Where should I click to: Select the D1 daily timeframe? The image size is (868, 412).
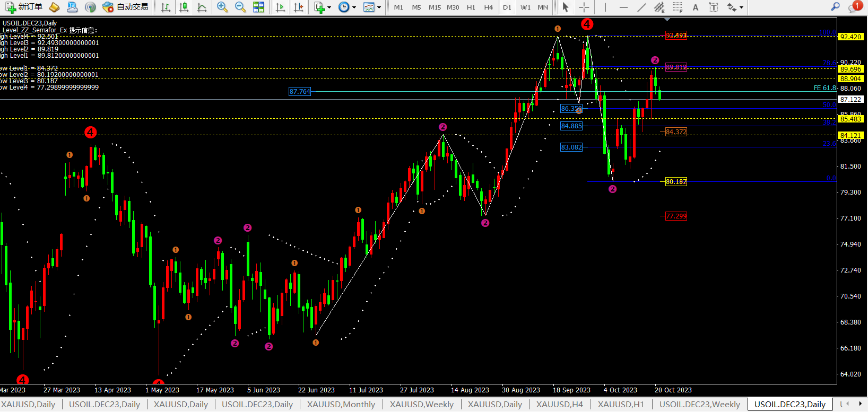[x=507, y=7]
